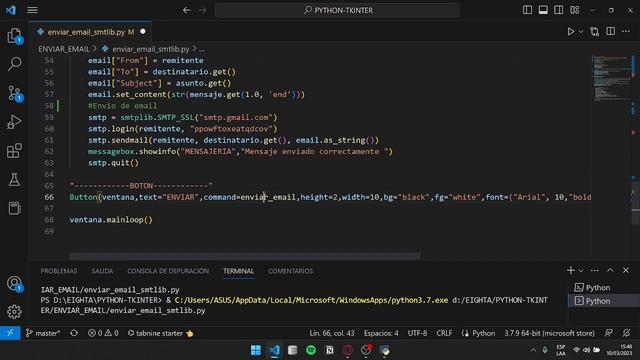Screen dimensions: 640x360
Task: Close the unsaved tab via the dot
Action: [142, 31]
